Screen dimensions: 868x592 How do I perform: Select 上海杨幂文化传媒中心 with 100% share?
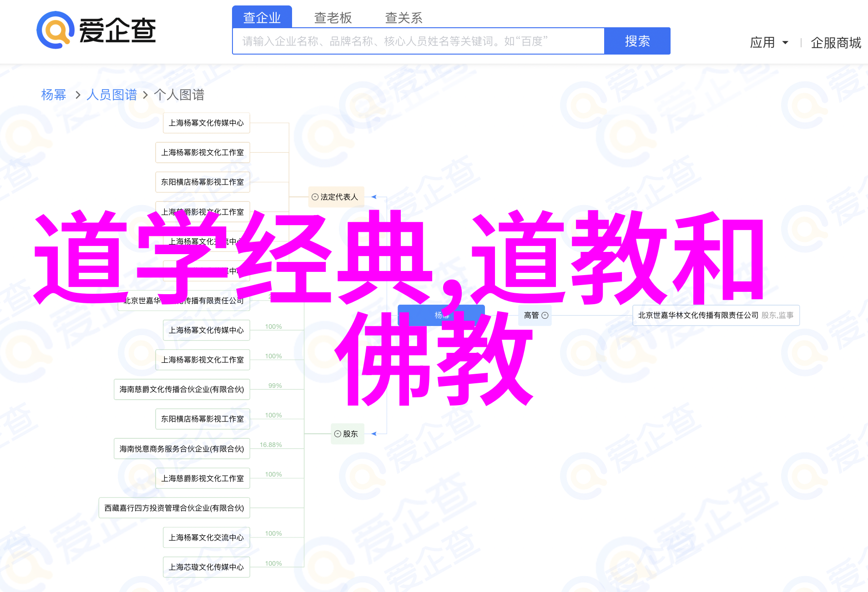207,330
